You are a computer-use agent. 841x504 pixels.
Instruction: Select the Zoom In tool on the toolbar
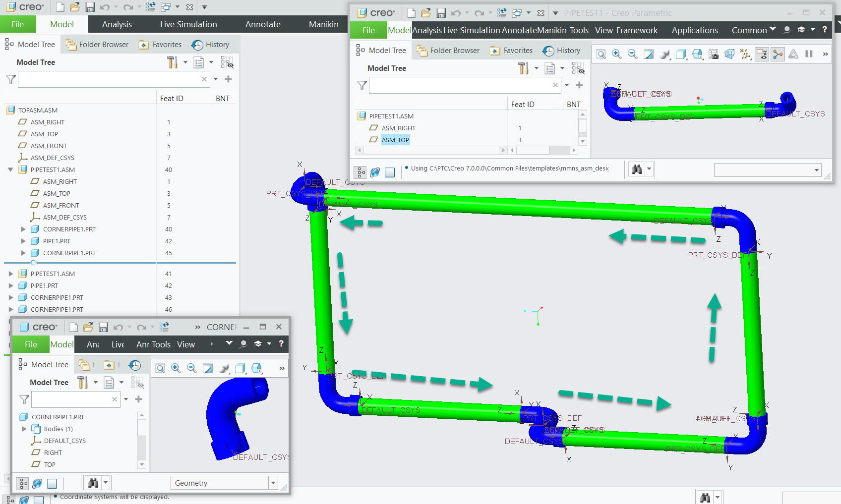click(x=616, y=54)
